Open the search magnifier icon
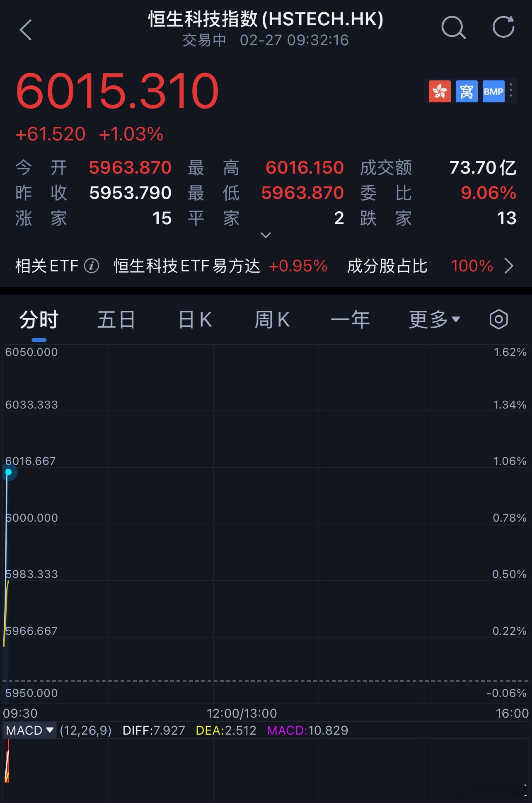 [453, 28]
